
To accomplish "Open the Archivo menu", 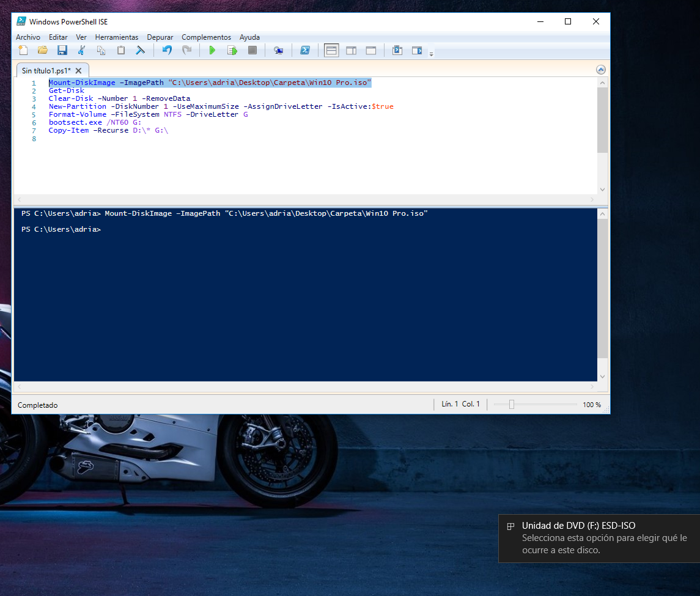I will [x=28, y=37].
